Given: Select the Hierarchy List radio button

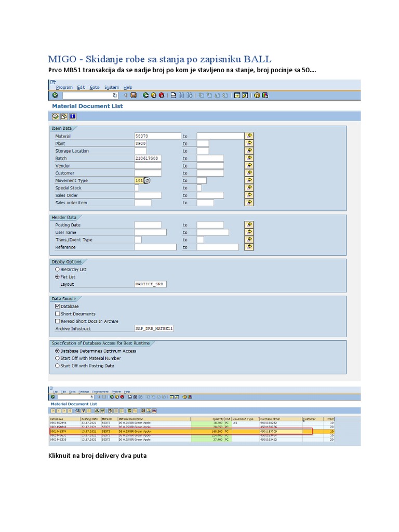Looking at the screenshot, I should (x=57, y=270).
